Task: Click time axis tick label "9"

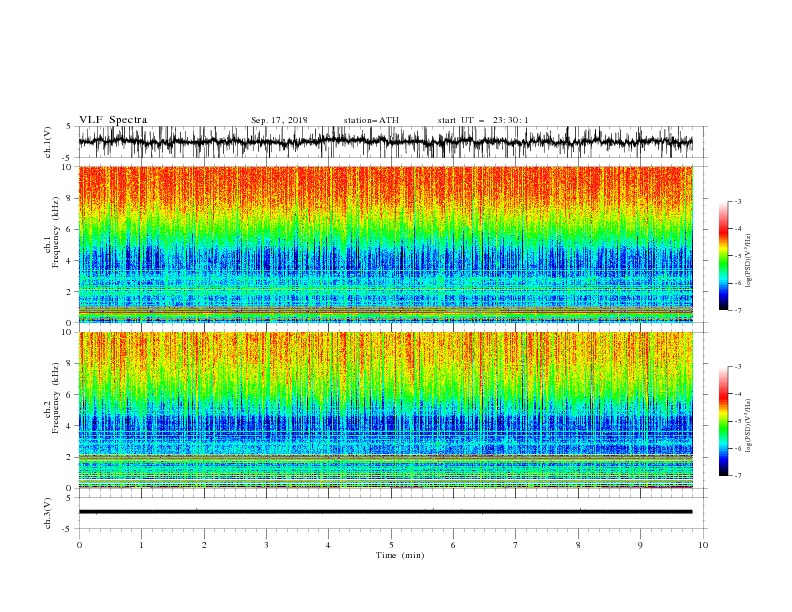Action: click(640, 545)
